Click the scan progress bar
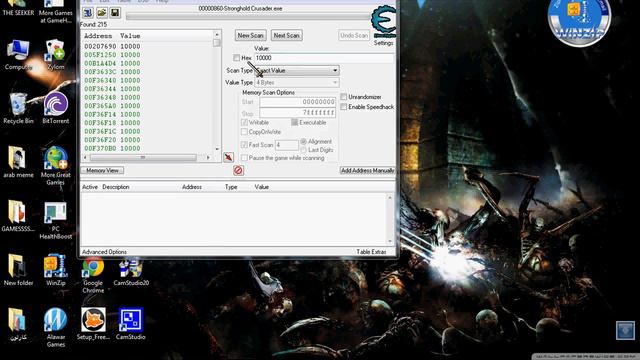 coord(248,16)
